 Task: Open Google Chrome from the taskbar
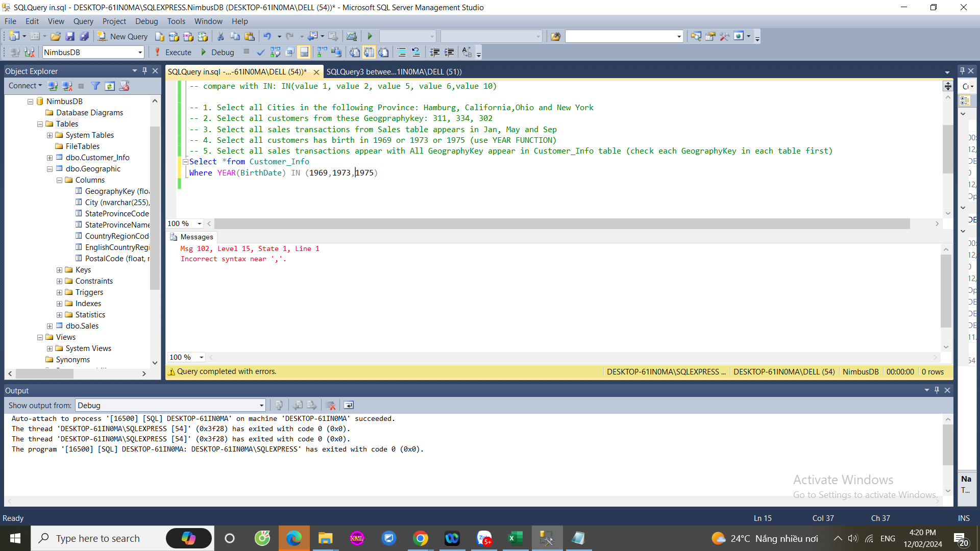[x=421, y=538]
